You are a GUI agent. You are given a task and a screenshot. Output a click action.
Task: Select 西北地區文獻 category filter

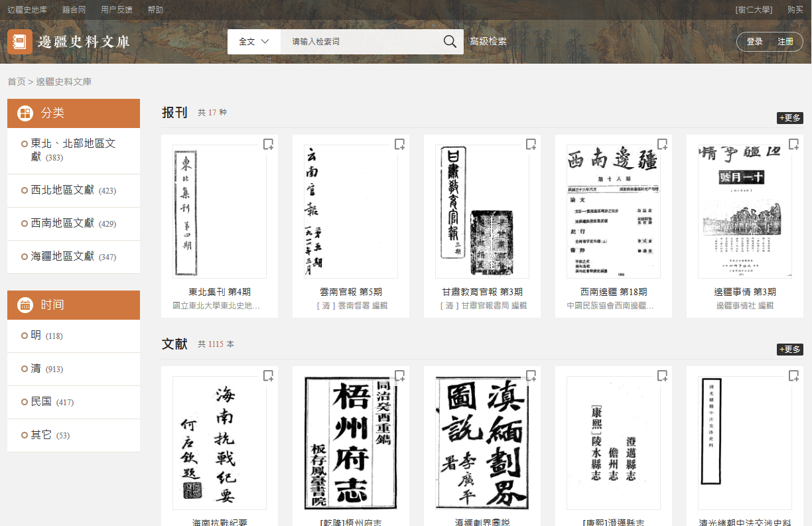pyautogui.click(x=62, y=190)
